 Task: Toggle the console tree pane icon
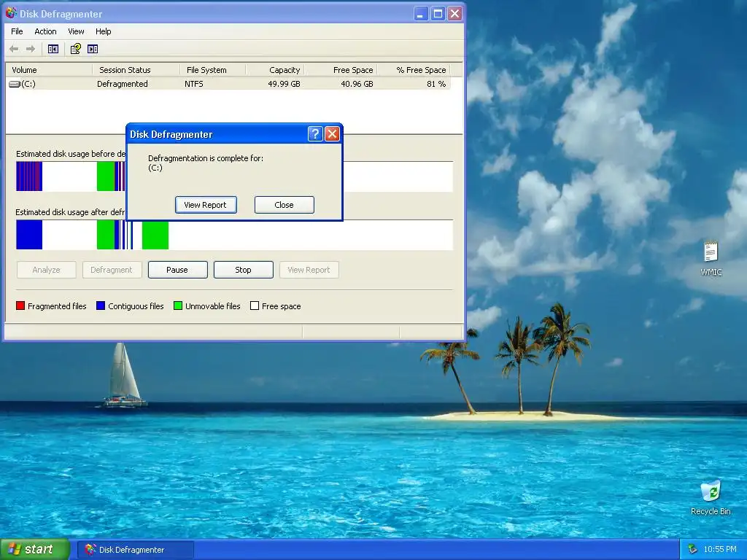(x=53, y=49)
